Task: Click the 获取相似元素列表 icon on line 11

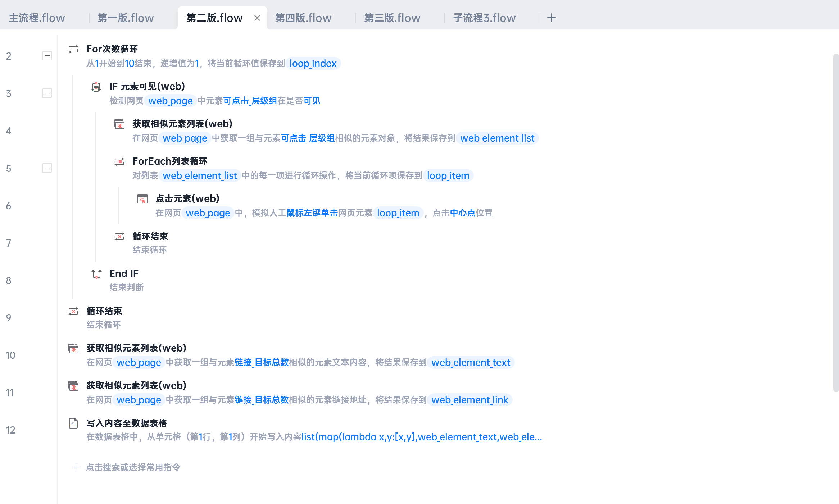Action: click(73, 386)
